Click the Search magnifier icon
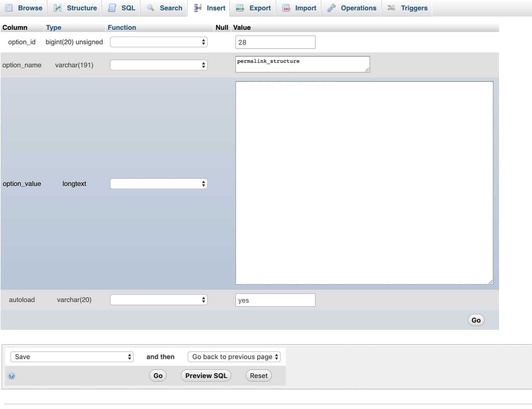Screen dimensions: 532x409 [x=150, y=8]
